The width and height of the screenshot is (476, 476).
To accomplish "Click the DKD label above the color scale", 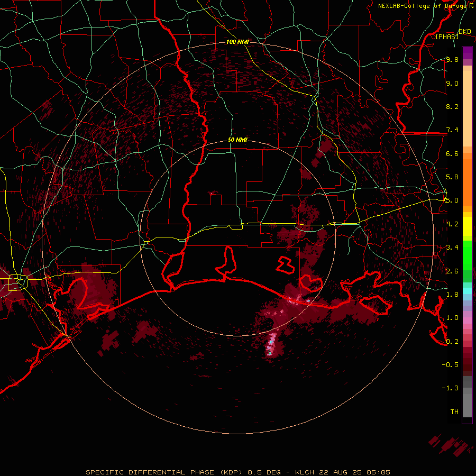I will click(x=465, y=31).
